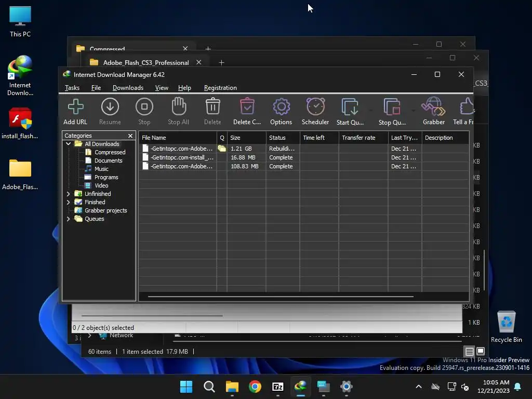The height and width of the screenshot is (399, 532).
Task: Sort by Transfer rate column header
Action: (363, 138)
